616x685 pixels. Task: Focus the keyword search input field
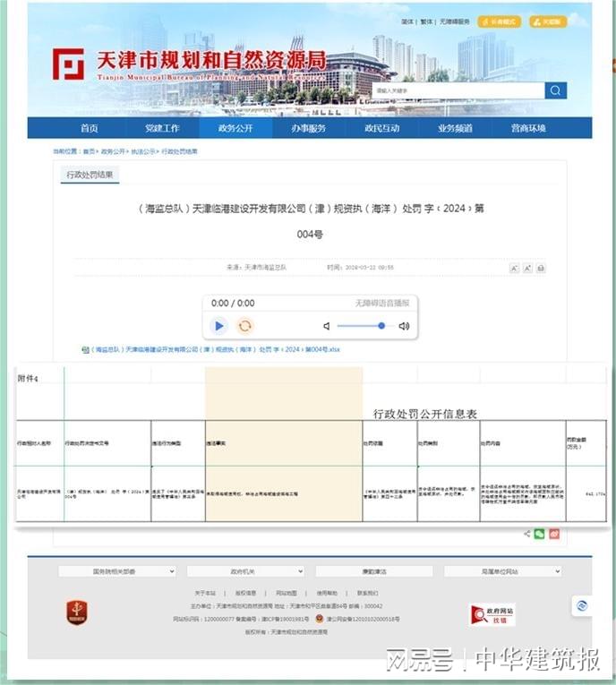pos(458,90)
